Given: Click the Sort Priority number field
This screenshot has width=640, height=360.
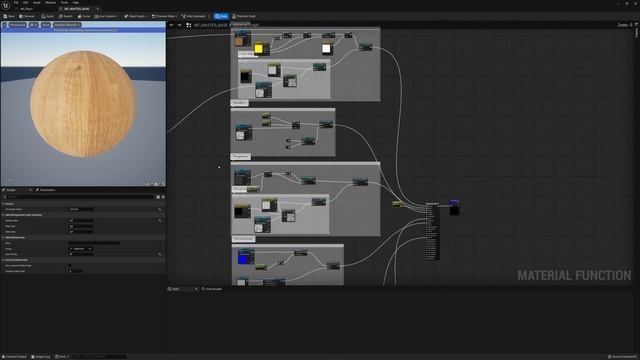Looking at the screenshot, I should click(x=81, y=254).
